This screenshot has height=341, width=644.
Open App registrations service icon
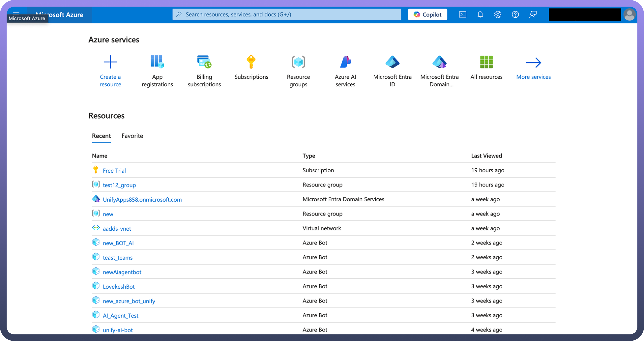click(x=157, y=62)
